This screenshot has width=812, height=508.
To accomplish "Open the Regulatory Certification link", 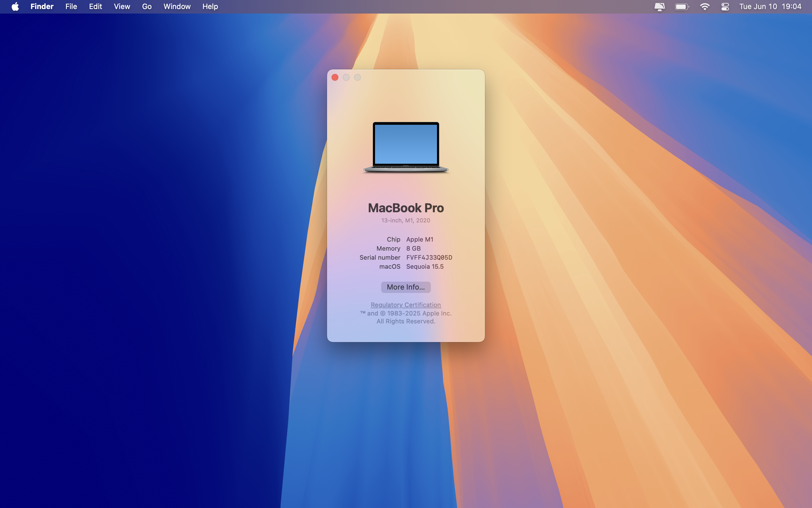I will [406, 305].
